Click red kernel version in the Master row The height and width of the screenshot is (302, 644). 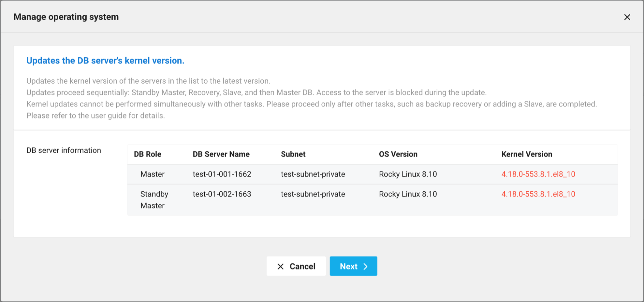[x=538, y=174]
